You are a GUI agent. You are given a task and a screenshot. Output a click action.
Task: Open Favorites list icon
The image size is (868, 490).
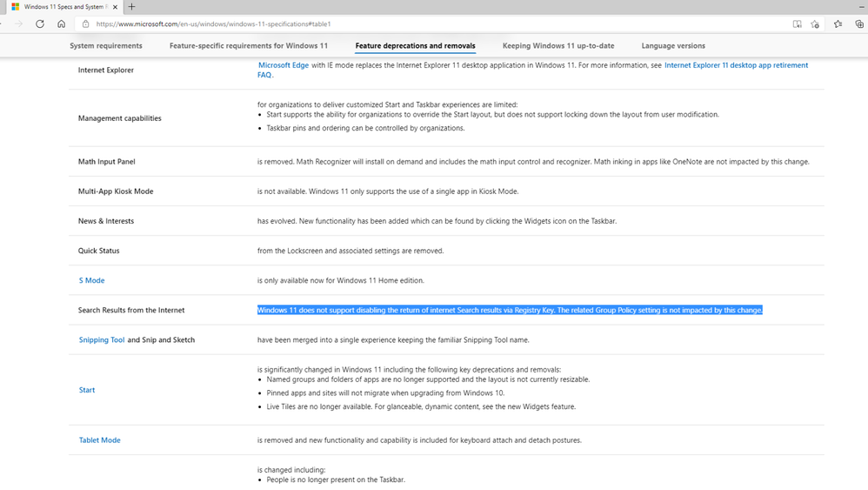838,23
